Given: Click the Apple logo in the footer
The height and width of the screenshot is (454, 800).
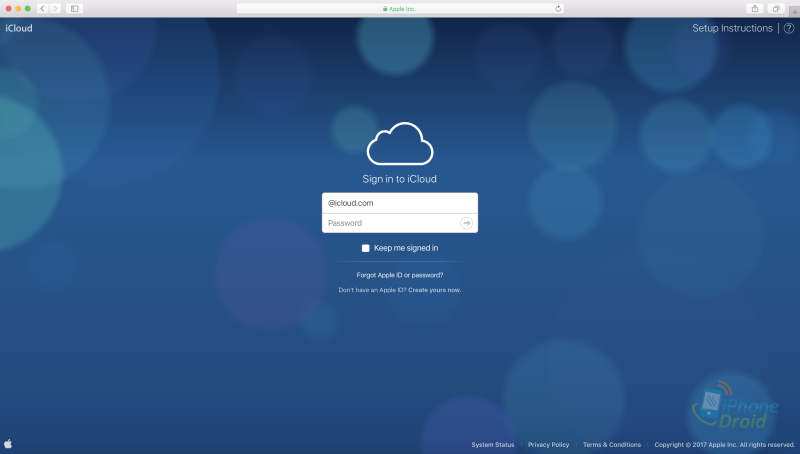Looking at the screenshot, I should (8, 444).
